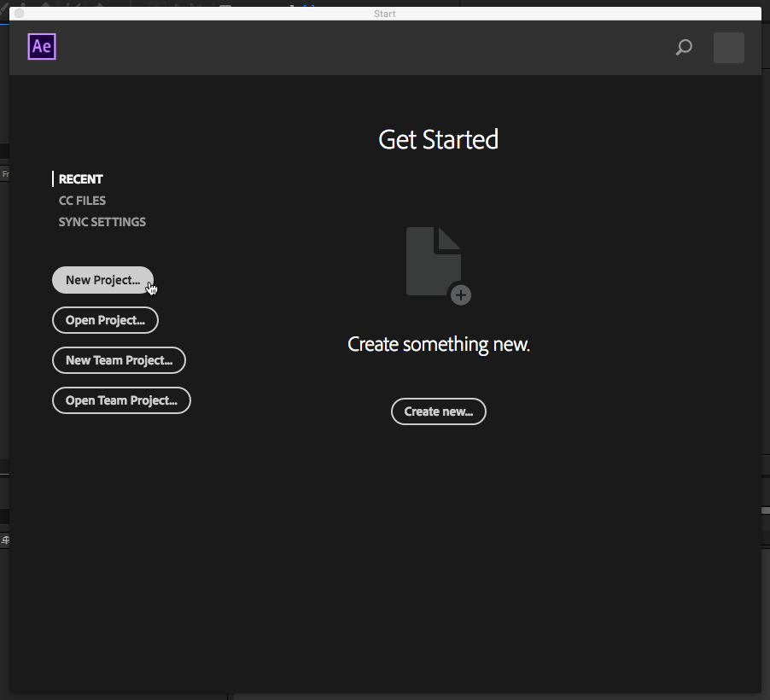Click the Get Started heading

438,140
